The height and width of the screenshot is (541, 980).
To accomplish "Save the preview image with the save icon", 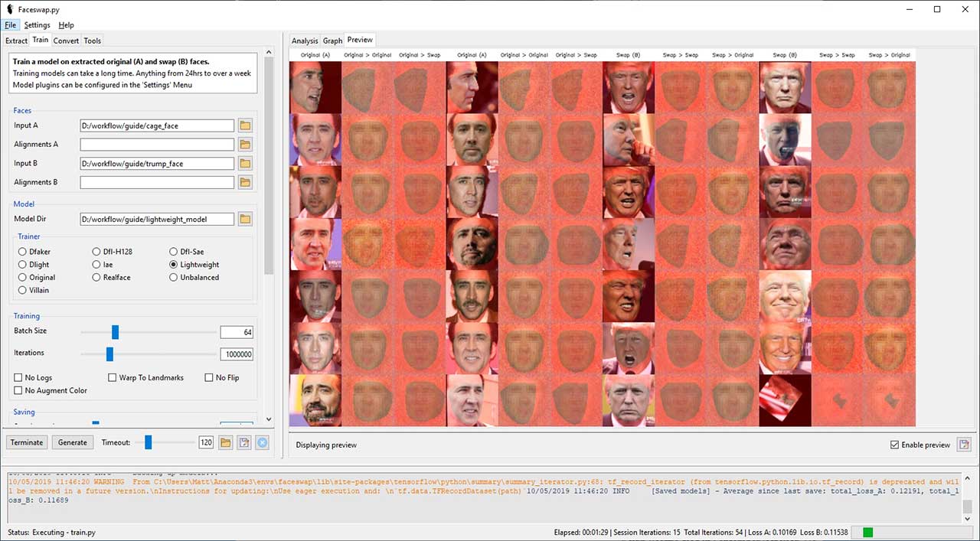I will pyautogui.click(x=965, y=445).
